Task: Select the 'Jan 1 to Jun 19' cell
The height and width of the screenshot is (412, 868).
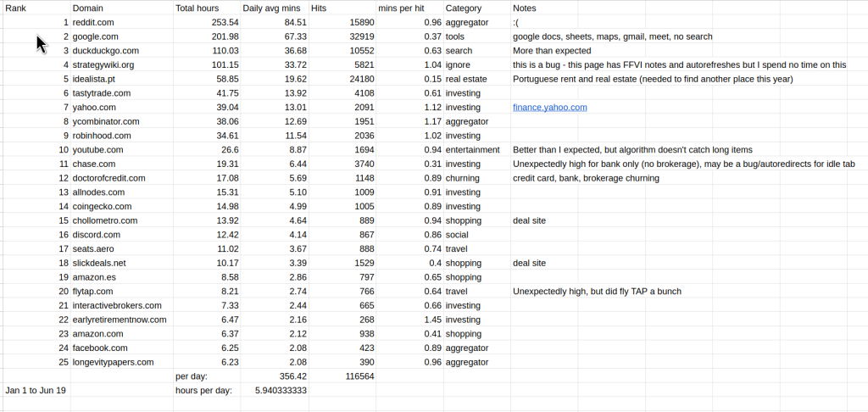Action: coord(36,391)
